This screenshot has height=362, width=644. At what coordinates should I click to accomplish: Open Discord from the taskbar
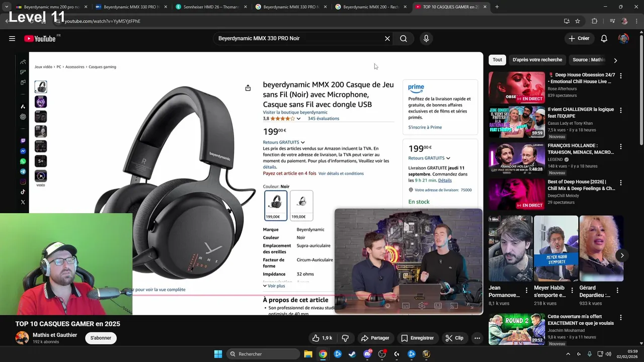(x=367, y=354)
